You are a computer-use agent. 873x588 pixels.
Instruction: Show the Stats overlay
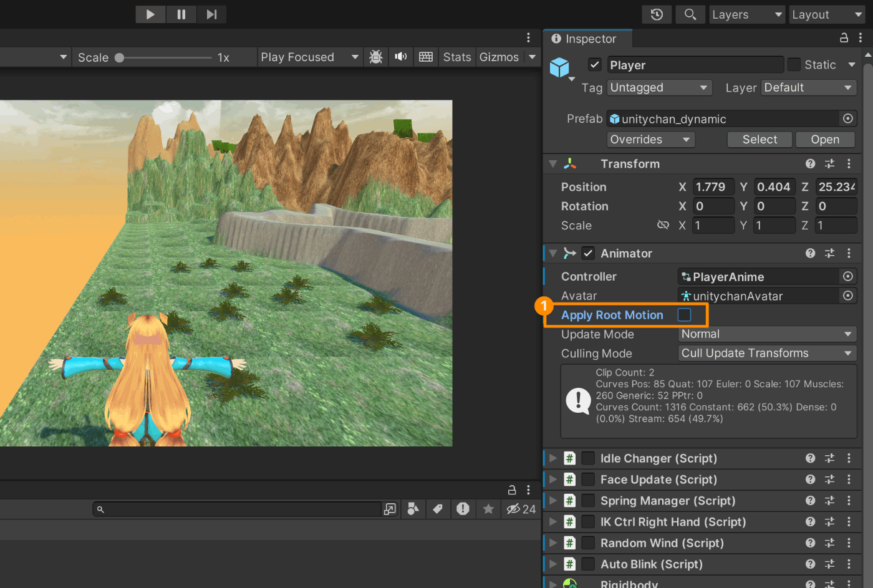[457, 57]
